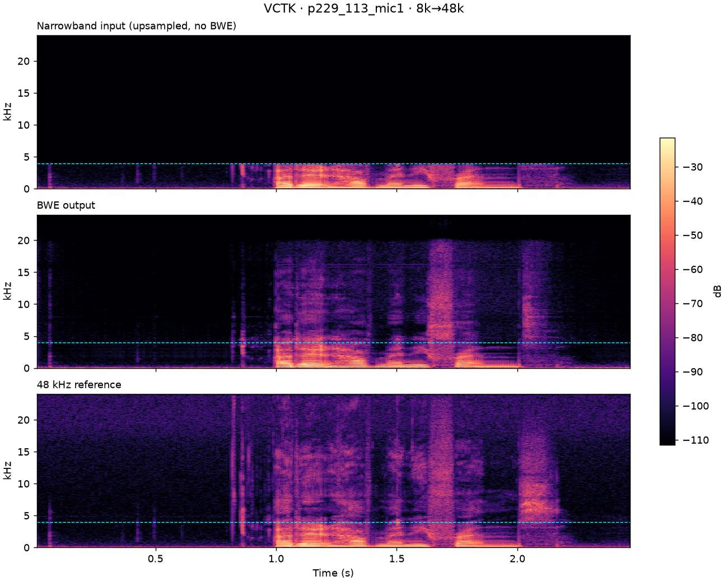Click the '5' y-tick of the BWE output panel
This screenshot has width=728, height=582.
26,336
